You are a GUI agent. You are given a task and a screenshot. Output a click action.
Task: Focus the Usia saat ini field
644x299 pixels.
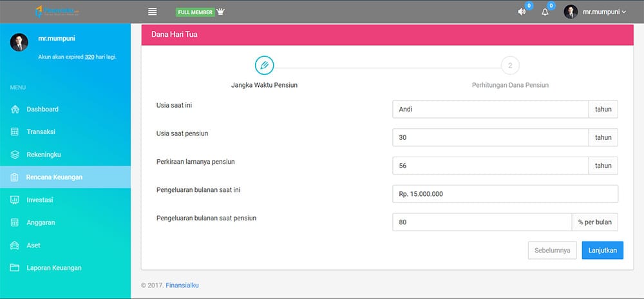click(490, 110)
